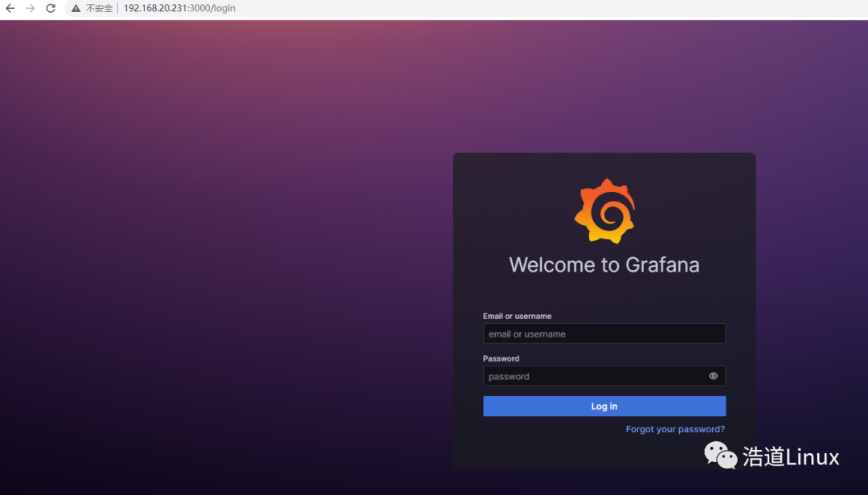Reload the Grafana login page
Image resolution: width=868 pixels, height=495 pixels.
click(51, 8)
